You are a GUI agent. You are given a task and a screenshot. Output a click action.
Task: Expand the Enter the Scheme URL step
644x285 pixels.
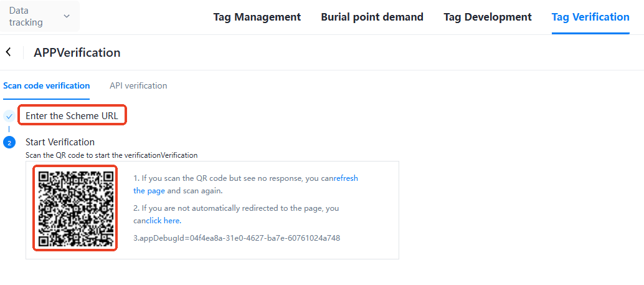(x=72, y=115)
